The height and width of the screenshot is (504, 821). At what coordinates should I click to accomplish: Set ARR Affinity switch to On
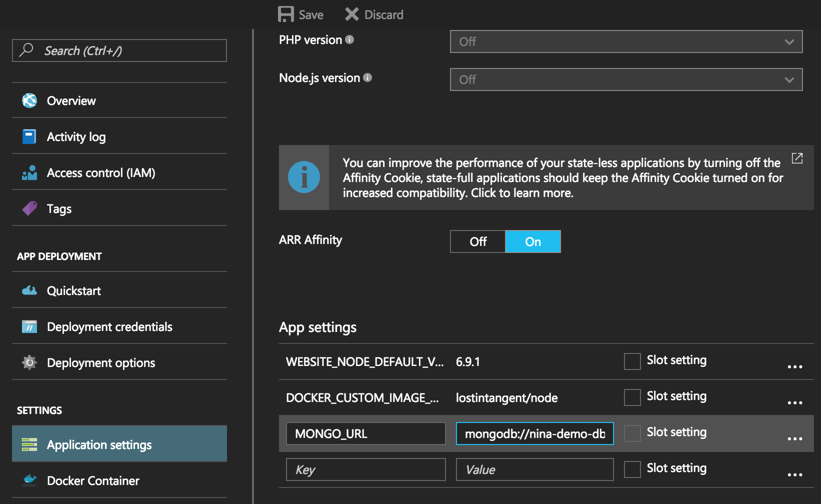coord(532,241)
